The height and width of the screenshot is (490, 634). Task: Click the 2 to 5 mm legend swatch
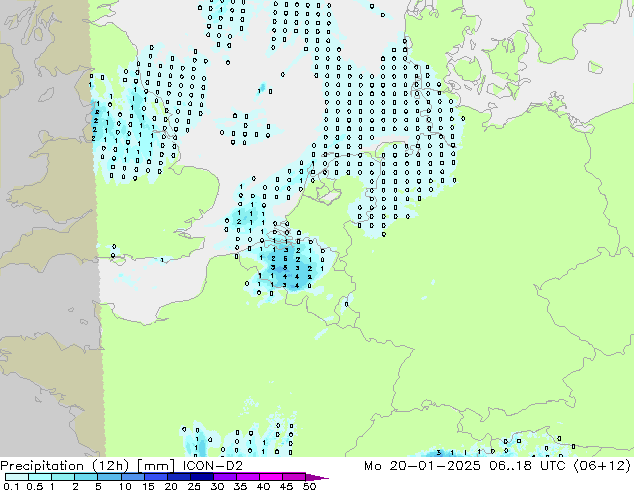click(x=86, y=477)
